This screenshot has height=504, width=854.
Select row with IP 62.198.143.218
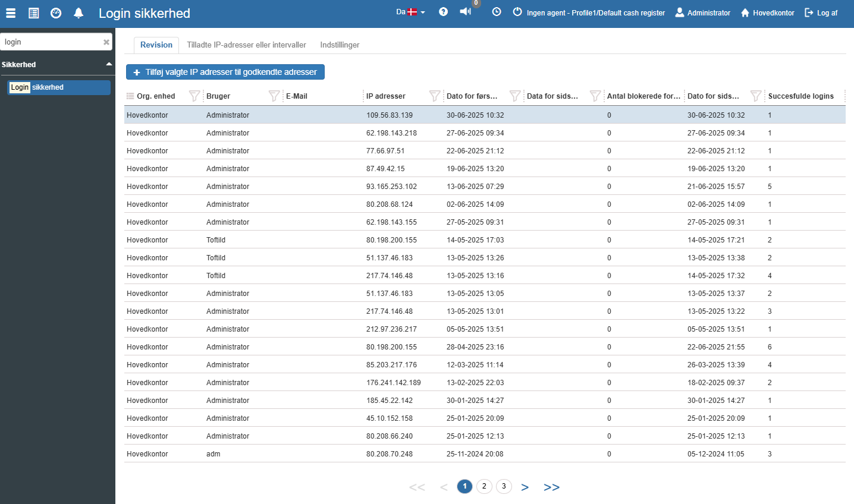click(x=391, y=133)
